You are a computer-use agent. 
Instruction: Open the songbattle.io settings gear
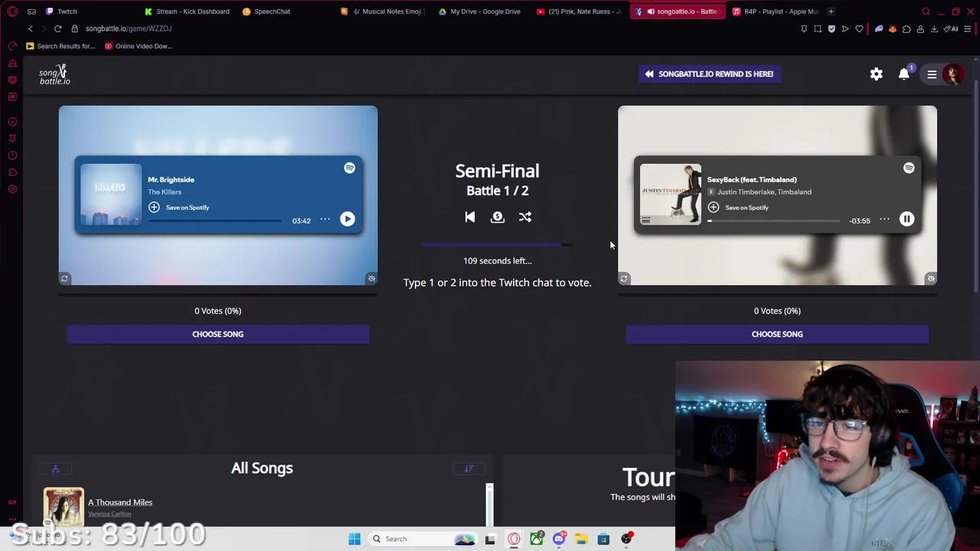[876, 74]
